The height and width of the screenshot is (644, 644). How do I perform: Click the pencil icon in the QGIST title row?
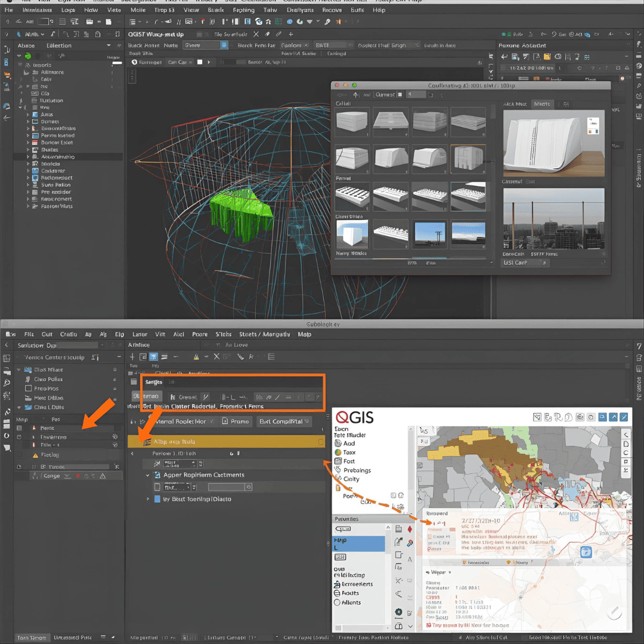click(x=278, y=34)
